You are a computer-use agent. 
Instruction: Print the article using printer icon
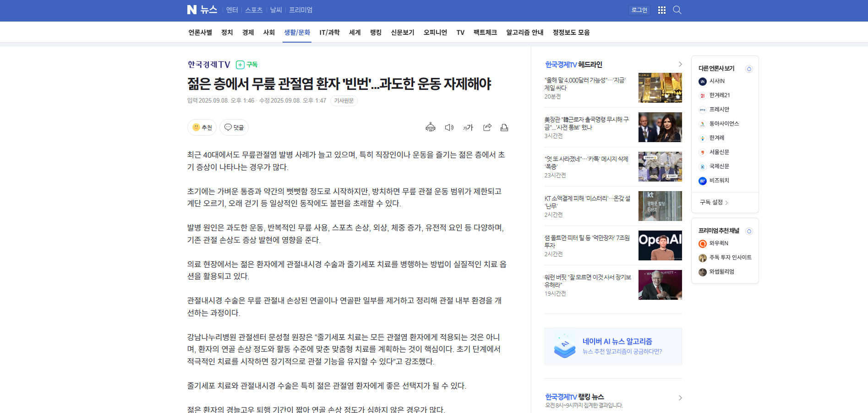click(x=504, y=127)
